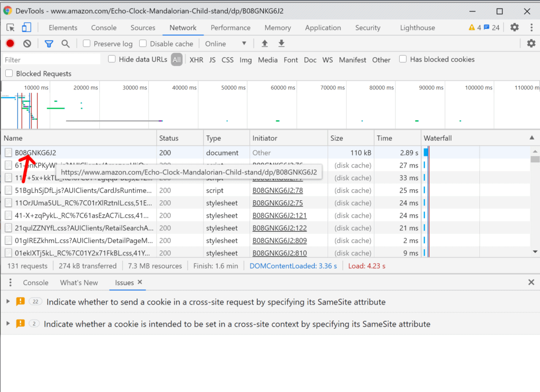The image size is (540, 392).
Task: Open the DevTools three-dot main menu
Action: click(x=532, y=27)
